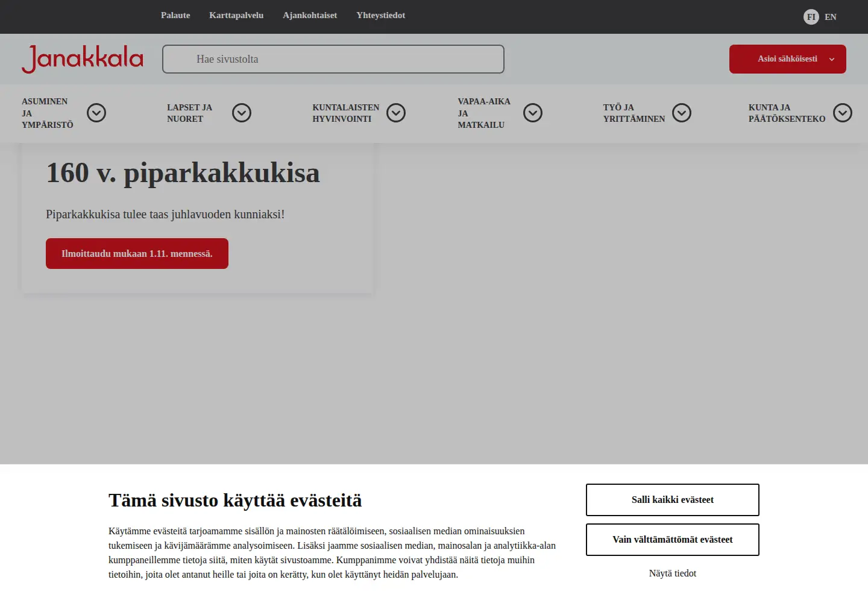
Task: Open Näytä tiedot cookie details
Action: tap(673, 573)
